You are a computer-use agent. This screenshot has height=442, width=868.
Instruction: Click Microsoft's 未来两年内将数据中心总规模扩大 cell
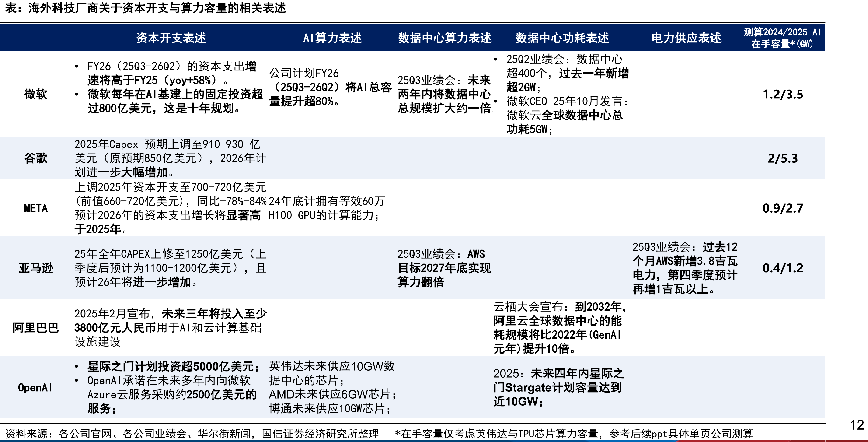click(444, 94)
